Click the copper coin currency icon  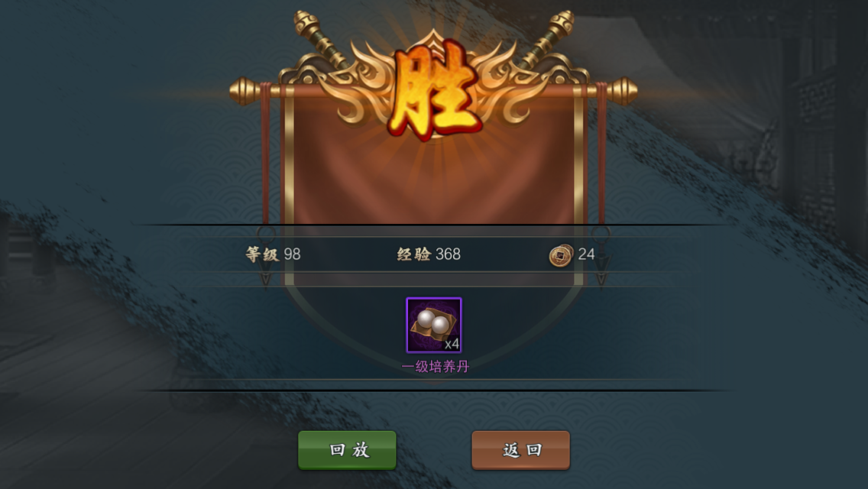coord(560,255)
